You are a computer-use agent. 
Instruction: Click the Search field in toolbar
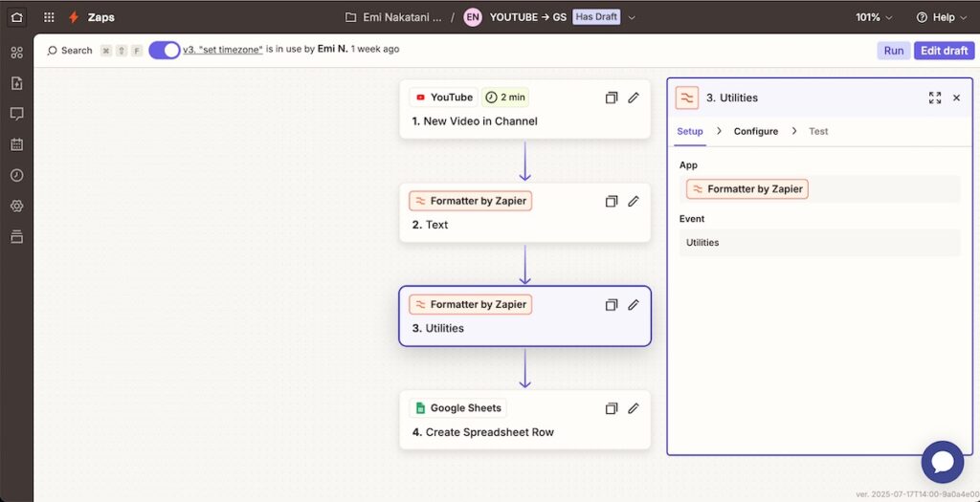pyautogui.click(x=70, y=51)
